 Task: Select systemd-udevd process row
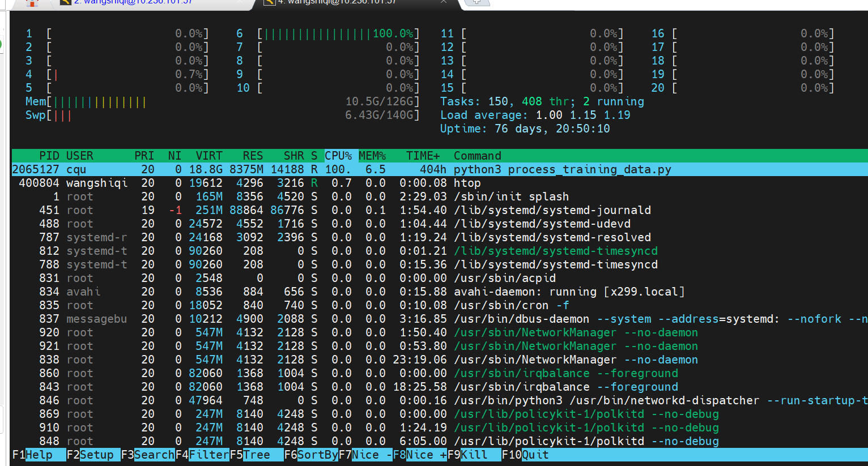[x=440, y=224]
